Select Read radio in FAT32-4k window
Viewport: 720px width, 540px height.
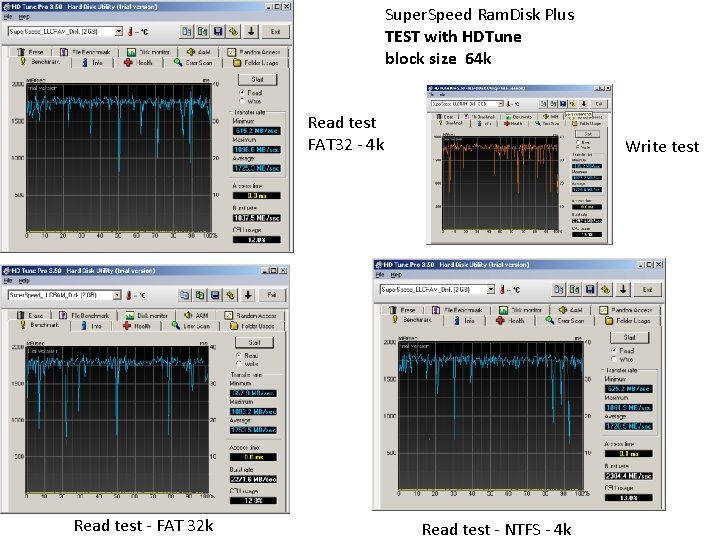pyautogui.click(x=242, y=92)
